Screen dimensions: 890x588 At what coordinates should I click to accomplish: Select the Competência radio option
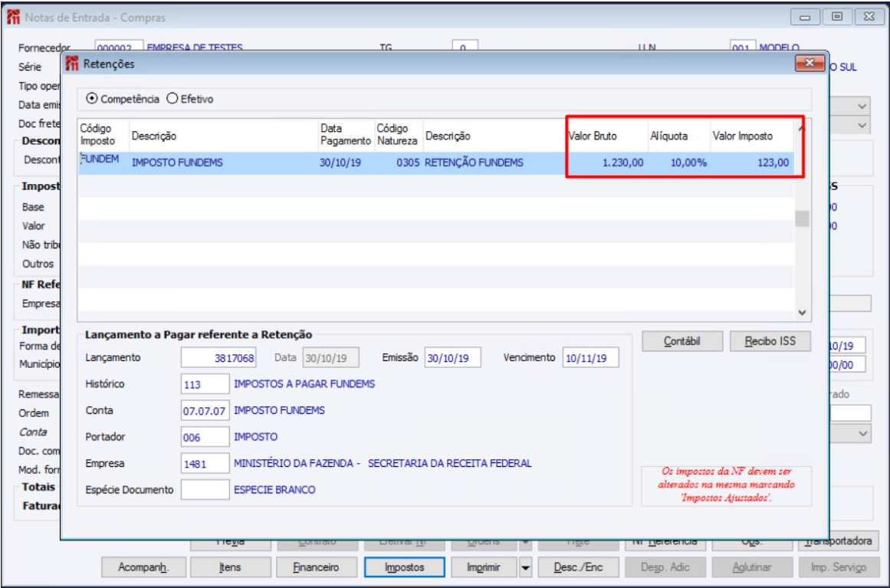point(91,99)
